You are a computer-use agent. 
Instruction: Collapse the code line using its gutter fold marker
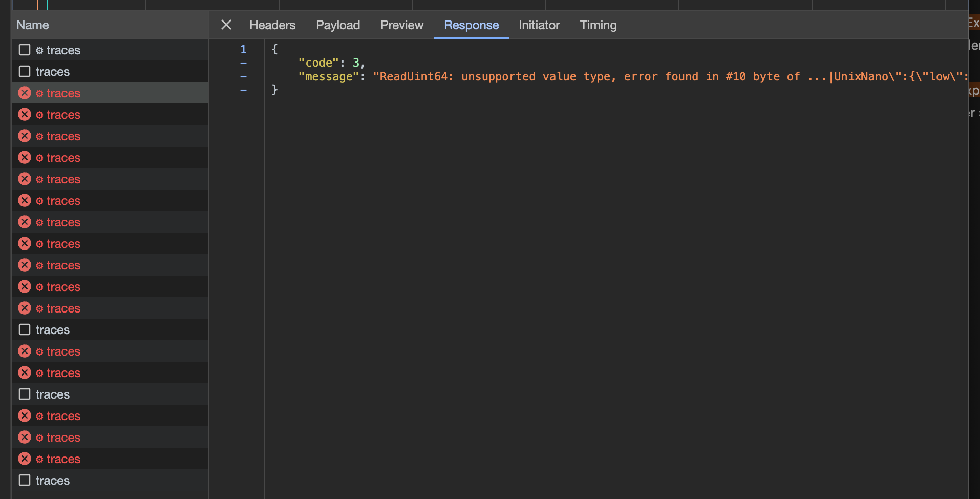tap(244, 63)
